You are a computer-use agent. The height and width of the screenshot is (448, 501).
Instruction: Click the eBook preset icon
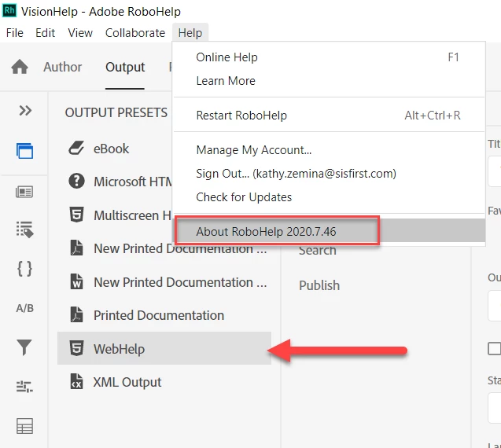(x=76, y=149)
